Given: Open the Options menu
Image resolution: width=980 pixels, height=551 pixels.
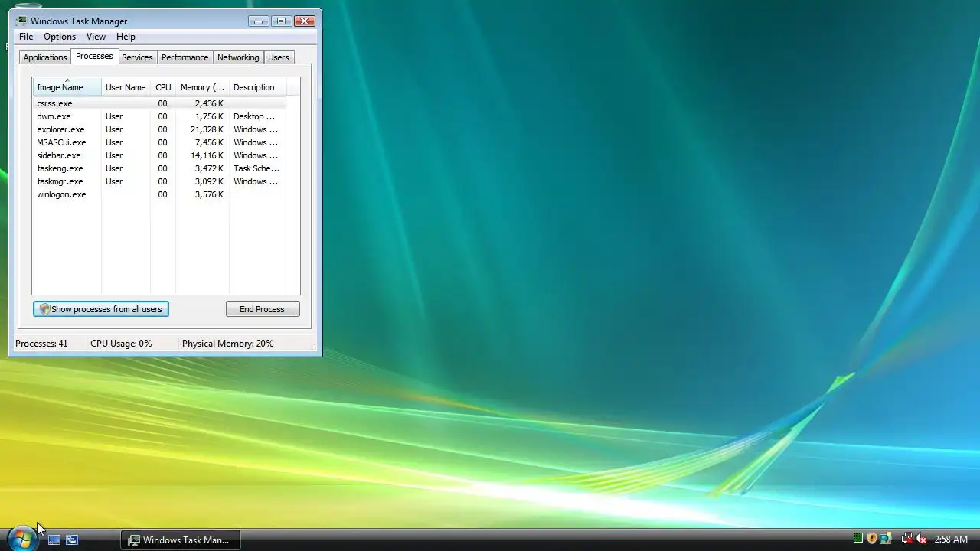Looking at the screenshot, I should (60, 37).
